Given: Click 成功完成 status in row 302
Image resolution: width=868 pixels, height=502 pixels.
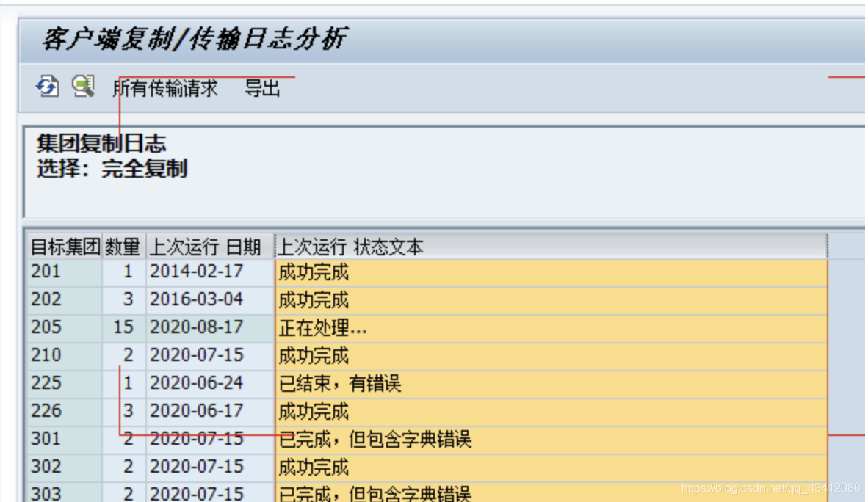Looking at the screenshot, I should [551, 467].
